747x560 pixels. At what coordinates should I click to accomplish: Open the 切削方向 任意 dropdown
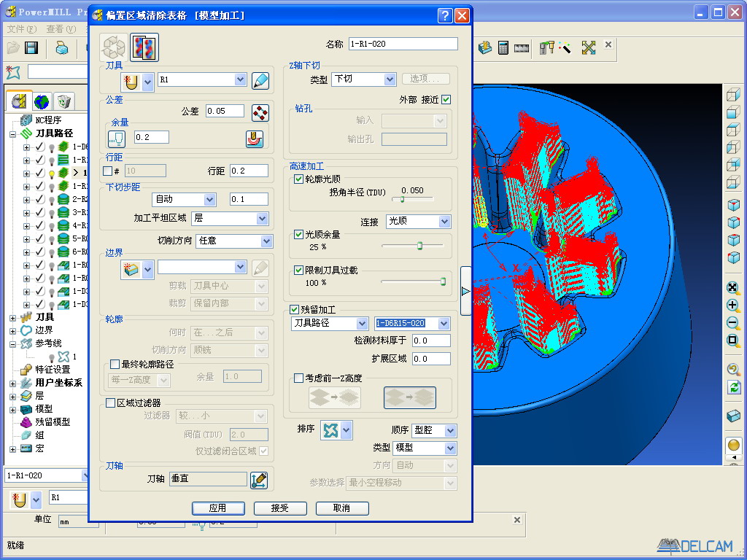click(266, 241)
